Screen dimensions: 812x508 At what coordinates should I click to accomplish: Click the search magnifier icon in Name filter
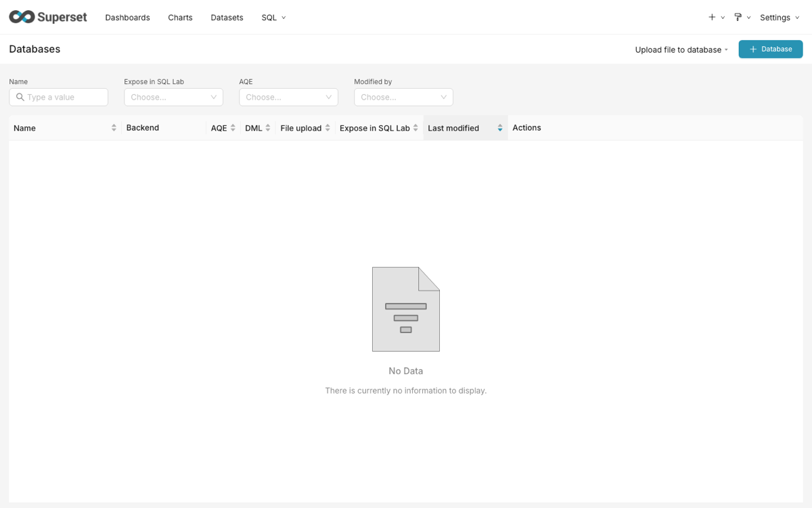click(20, 97)
